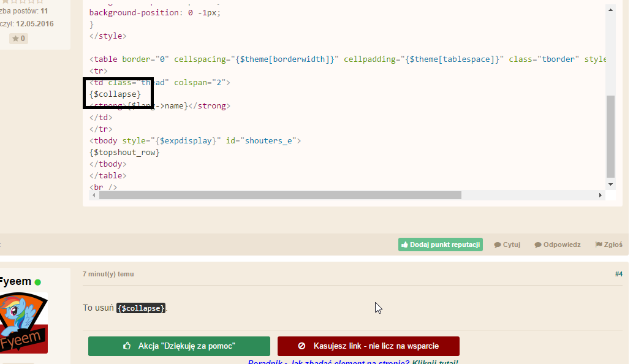
Task: Click the green online status dot by Fyeem
Action: 38,282
